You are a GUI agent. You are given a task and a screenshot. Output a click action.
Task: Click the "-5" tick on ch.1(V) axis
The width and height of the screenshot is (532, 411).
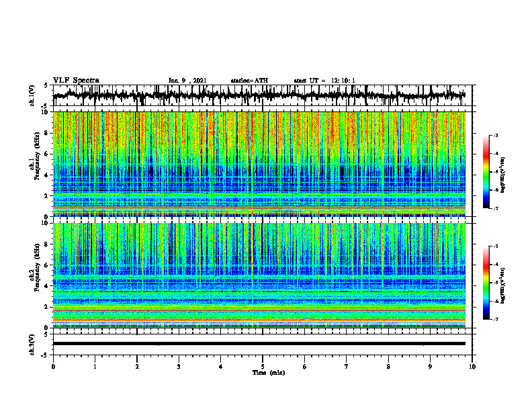coord(45,106)
